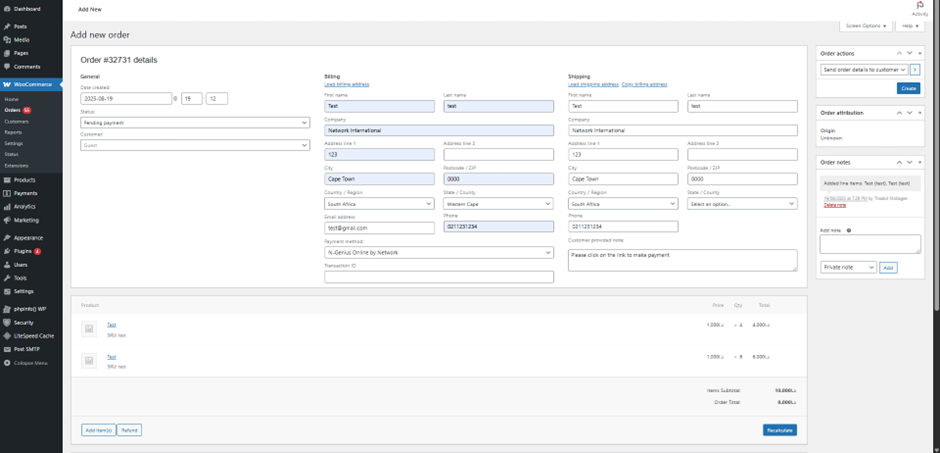Open the Customers submenu item
This screenshot has height=453, width=940.
pos(16,122)
